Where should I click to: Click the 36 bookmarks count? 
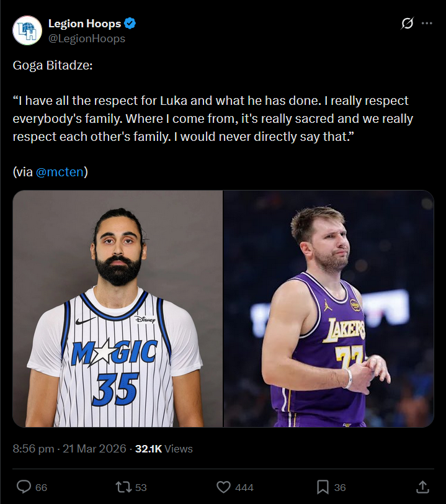[x=340, y=487]
